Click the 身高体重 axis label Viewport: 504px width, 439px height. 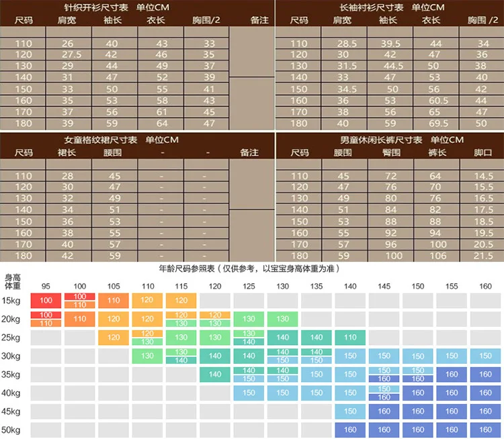pyautogui.click(x=13, y=282)
